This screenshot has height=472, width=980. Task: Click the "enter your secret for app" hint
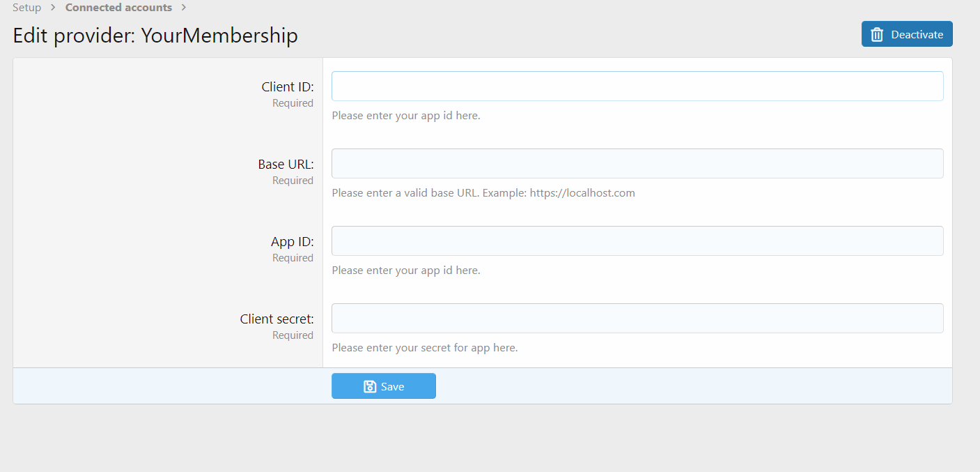point(424,348)
